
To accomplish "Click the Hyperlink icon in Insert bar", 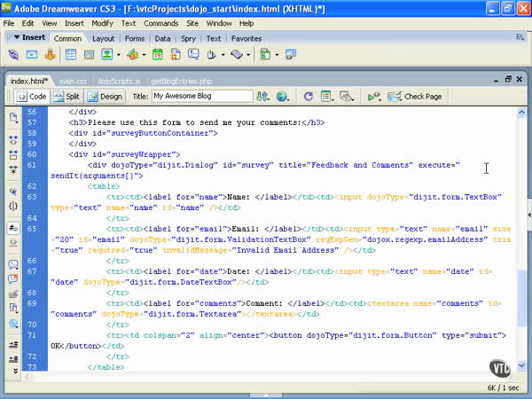I will coord(15,55).
